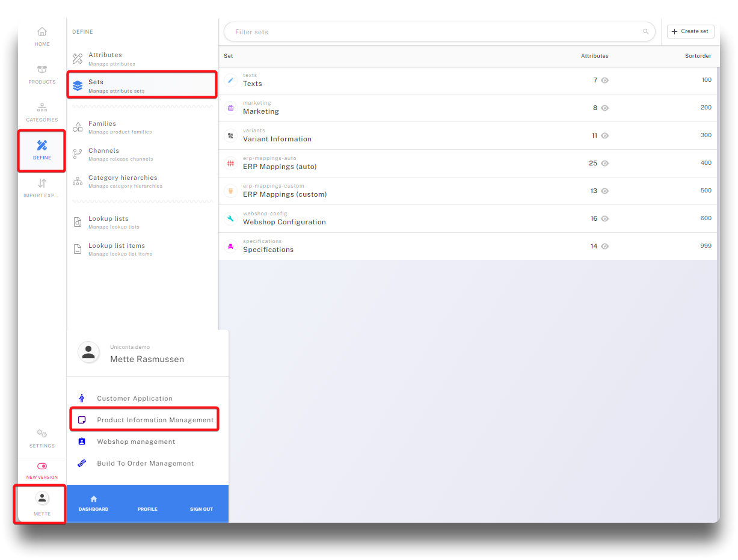Click the Webshop Configuration wrench icon

click(230, 218)
